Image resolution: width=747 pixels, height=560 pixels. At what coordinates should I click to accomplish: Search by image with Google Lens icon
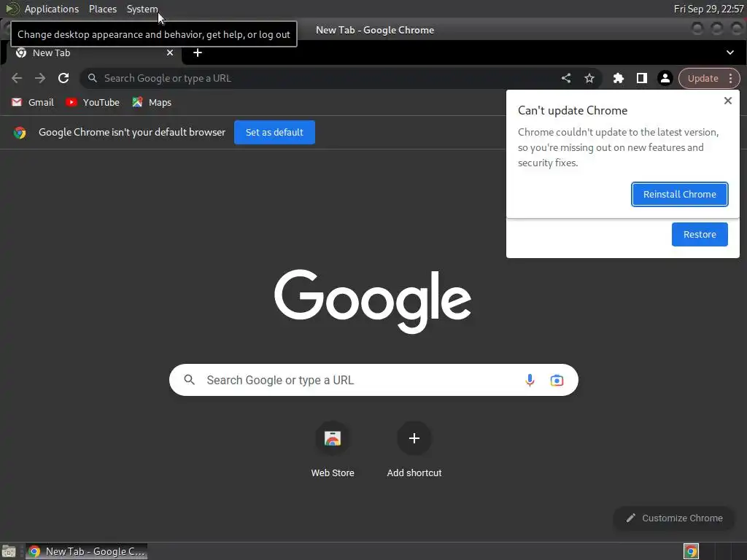coord(557,380)
